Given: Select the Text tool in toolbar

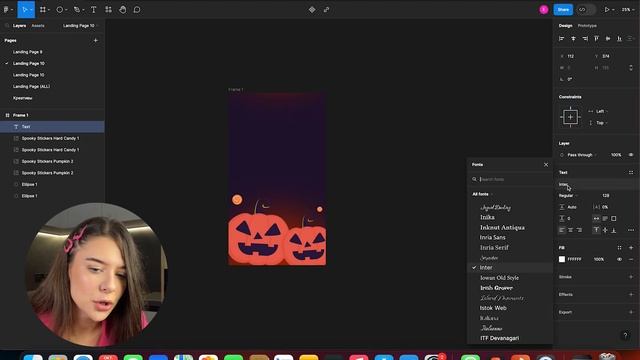Looking at the screenshot, I should (x=93, y=9).
